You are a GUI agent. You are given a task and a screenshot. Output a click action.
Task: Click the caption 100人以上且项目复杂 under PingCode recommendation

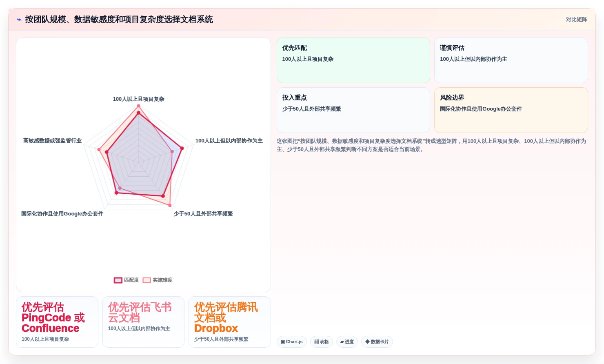point(45,339)
